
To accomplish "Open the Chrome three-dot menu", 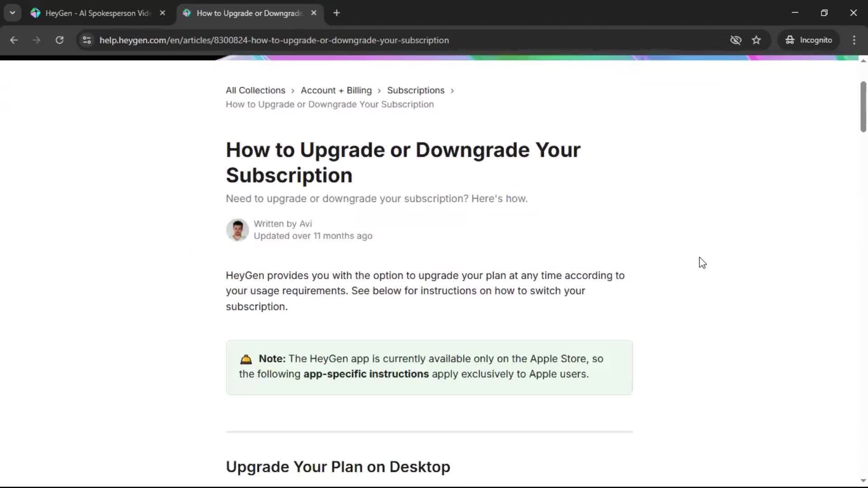I will pyautogui.click(x=854, y=40).
